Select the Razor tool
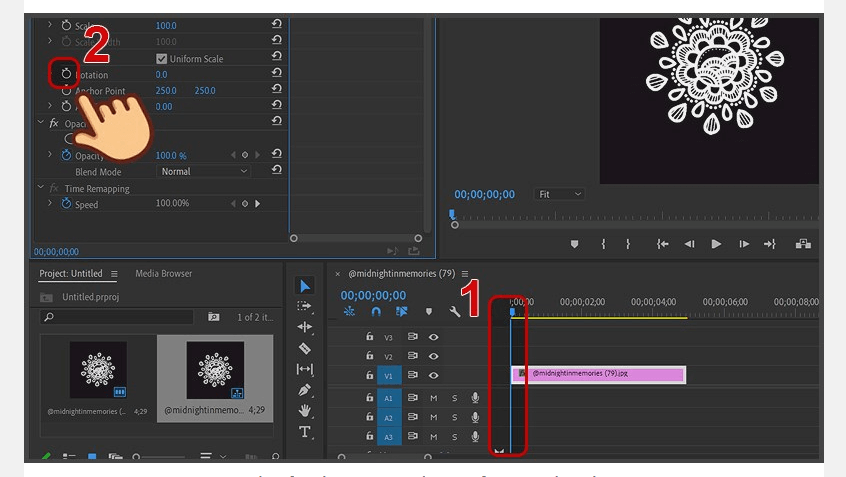846x477 pixels. coord(304,348)
